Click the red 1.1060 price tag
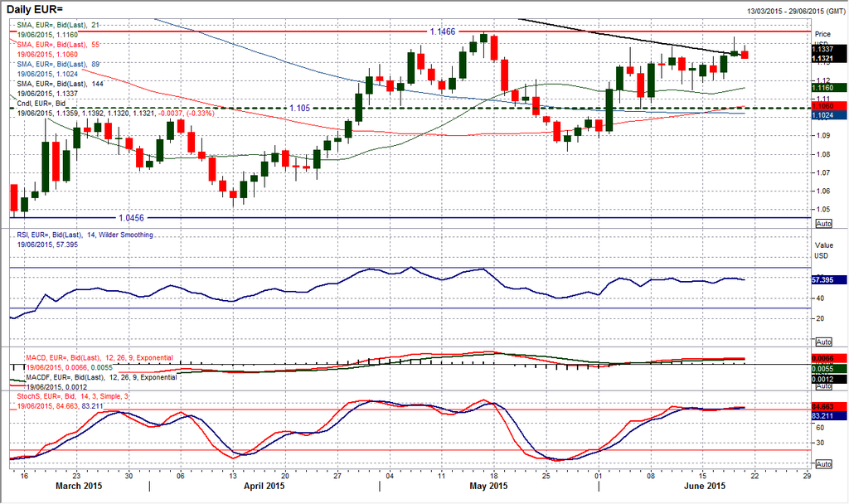Screen dimensions: 849x504 829,106
